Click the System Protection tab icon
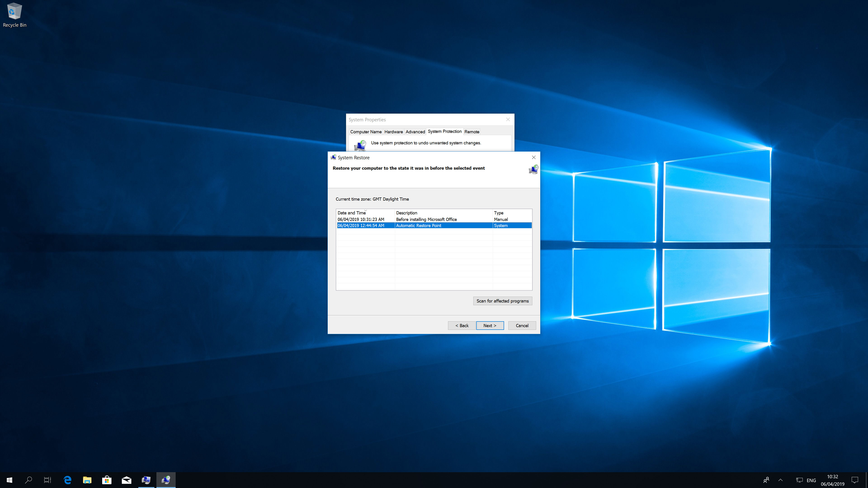This screenshot has width=868, height=488. tap(445, 132)
